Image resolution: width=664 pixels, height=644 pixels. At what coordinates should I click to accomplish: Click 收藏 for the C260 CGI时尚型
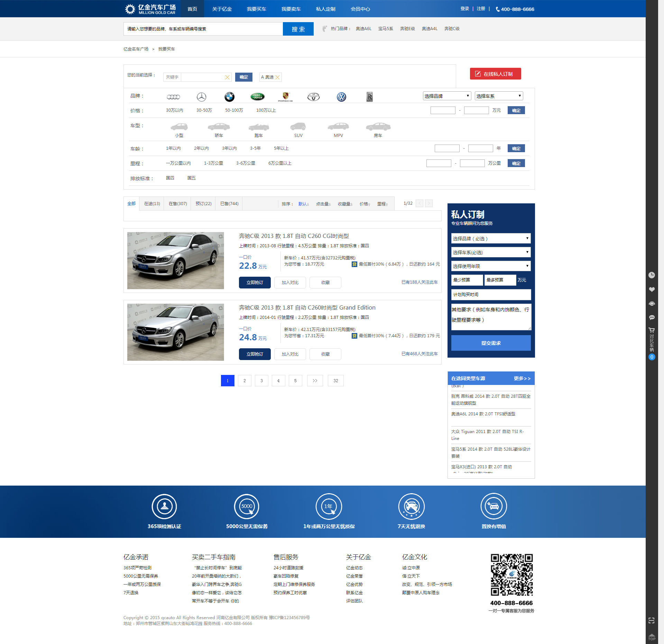[325, 283]
